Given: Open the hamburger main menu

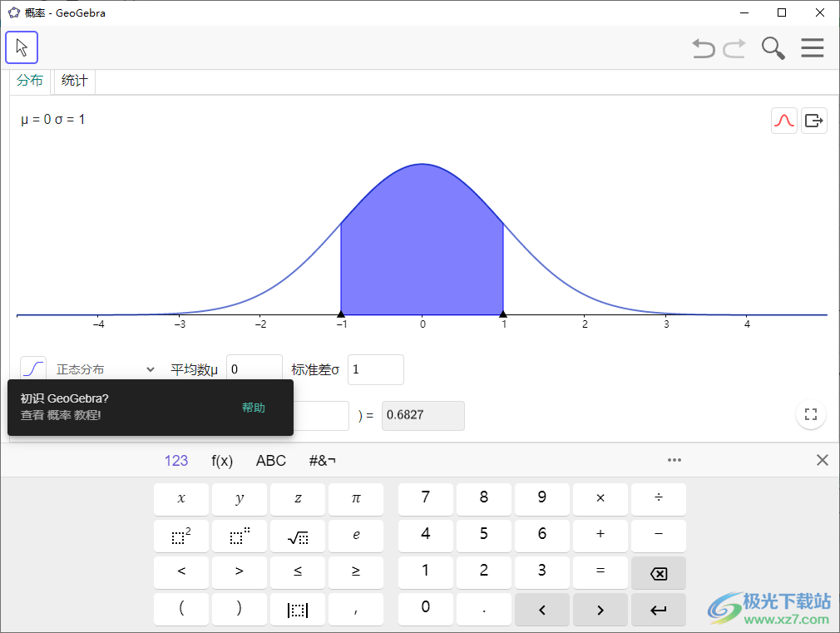Looking at the screenshot, I should [813, 47].
